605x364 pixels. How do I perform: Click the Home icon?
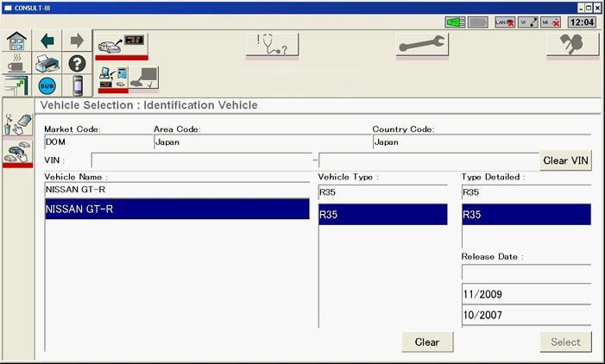coord(16,41)
